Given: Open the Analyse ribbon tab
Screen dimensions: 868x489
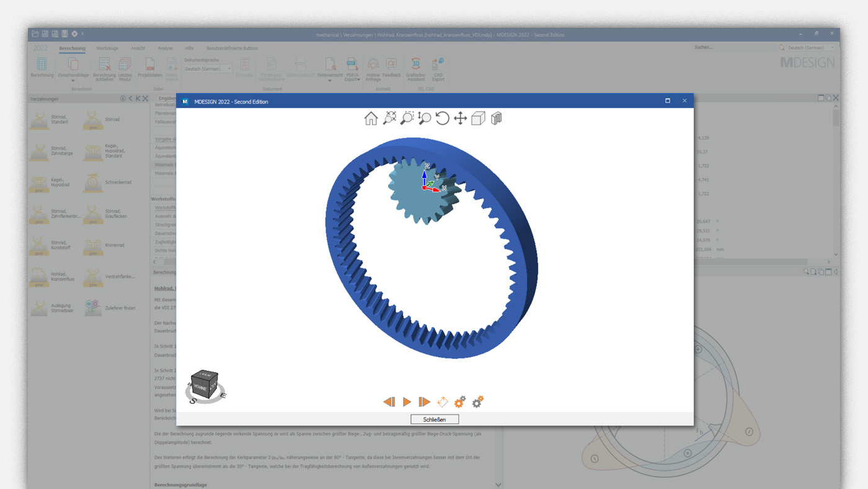Looking at the screenshot, I should pos(165,48).
